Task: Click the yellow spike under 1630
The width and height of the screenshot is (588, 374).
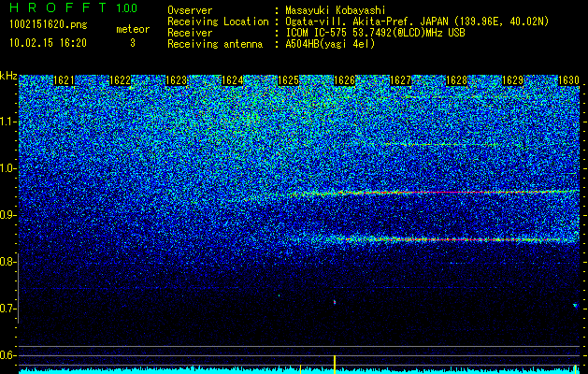Action: pos(575,369)
